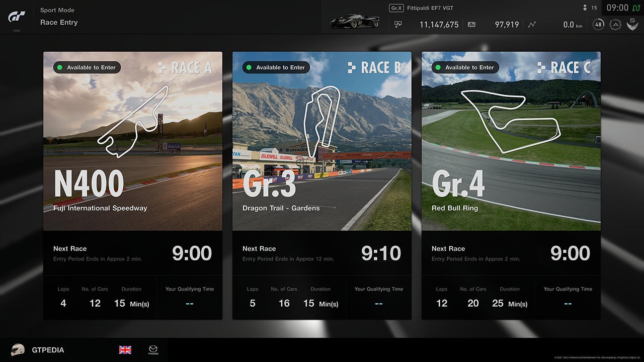Click Available to Enter badge on Race B

[276, 67]
